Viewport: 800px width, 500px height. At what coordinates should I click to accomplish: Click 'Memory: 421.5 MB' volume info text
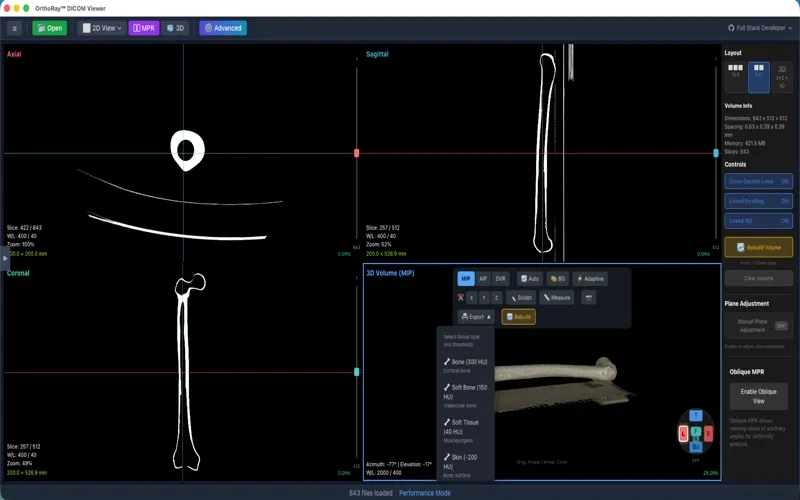tap(745, 143)
